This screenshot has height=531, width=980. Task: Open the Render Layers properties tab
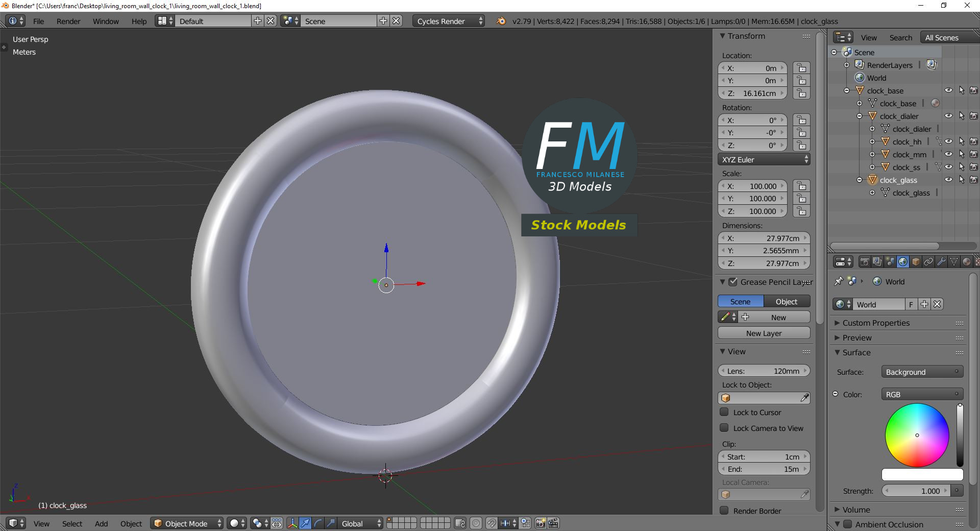point(877,262)
